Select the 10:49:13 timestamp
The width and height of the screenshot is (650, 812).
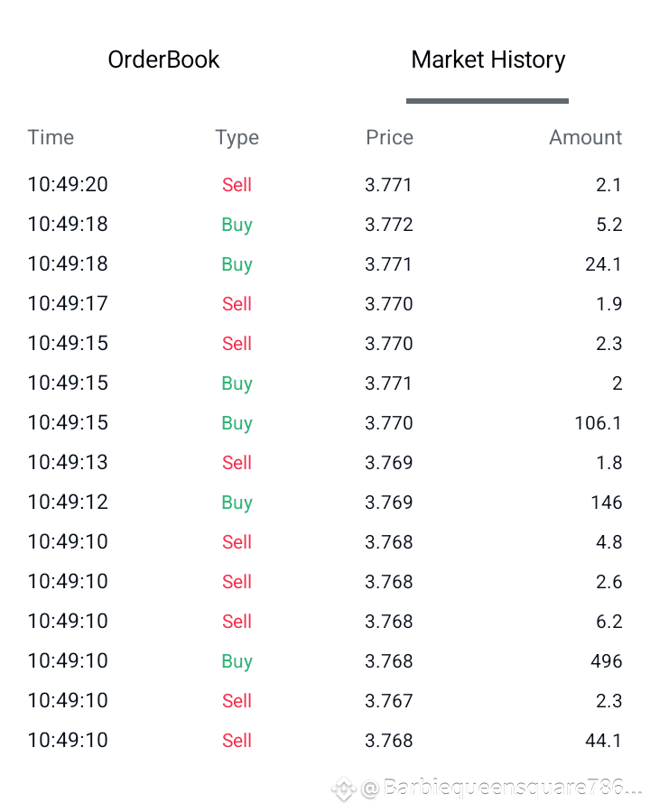tap(68, 462)
